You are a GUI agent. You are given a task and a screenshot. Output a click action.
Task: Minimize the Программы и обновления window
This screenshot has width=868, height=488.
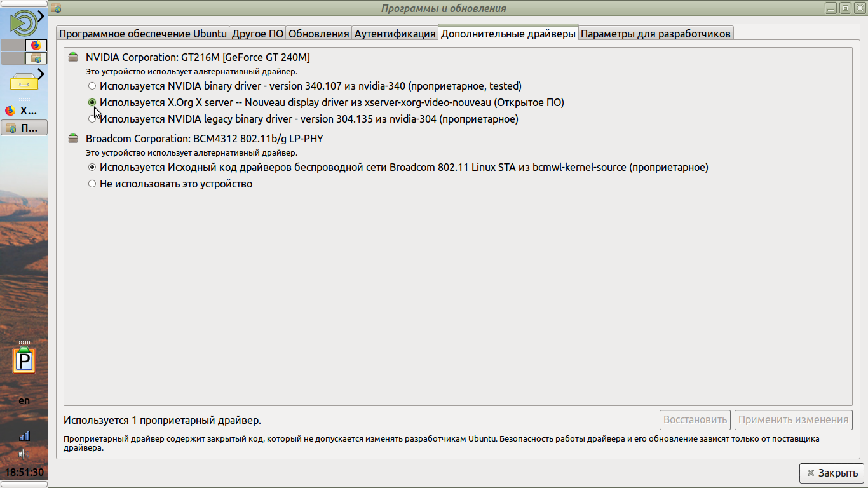pyautogui.click(x=832, y=8)
